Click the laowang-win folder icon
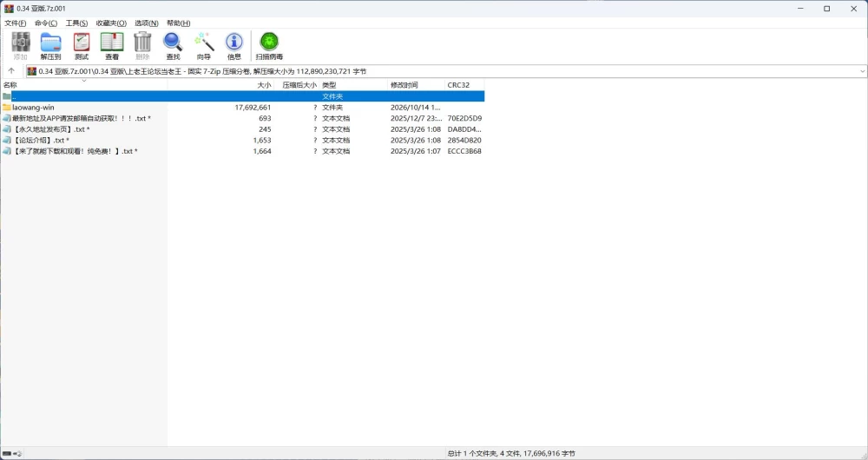868x460 pixels. (7, 108)
